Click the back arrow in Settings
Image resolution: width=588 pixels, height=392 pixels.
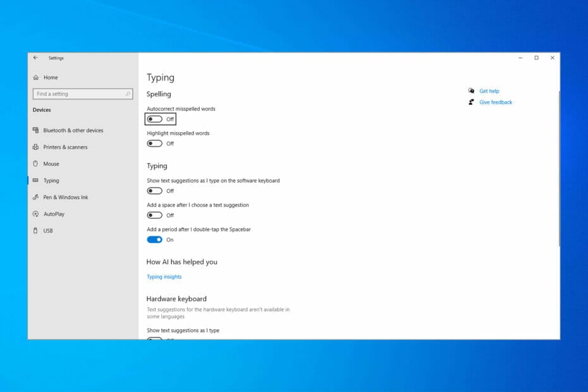click(36, 58)
